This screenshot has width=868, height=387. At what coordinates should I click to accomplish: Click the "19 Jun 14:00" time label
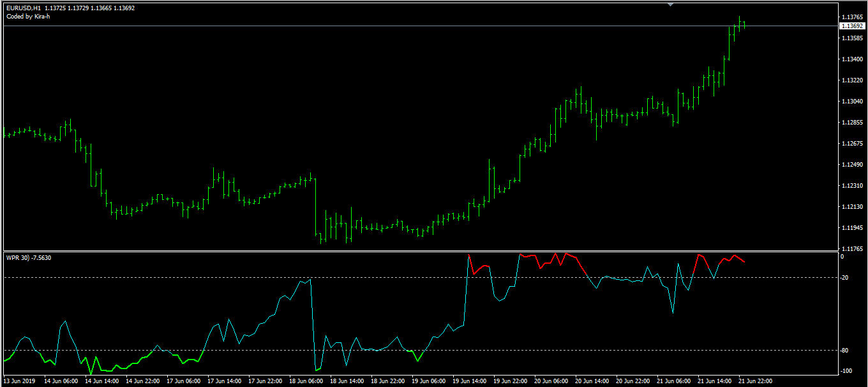pos(470,381)
